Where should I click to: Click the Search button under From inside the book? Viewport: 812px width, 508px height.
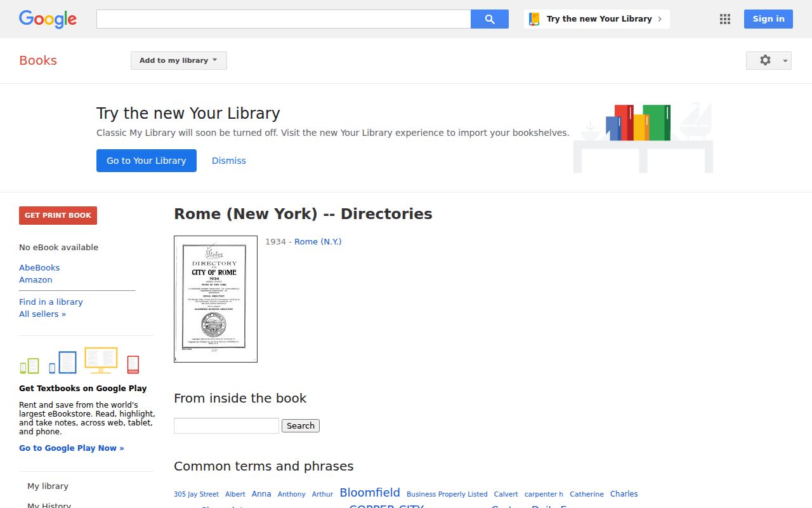click(x=301, y=425)
